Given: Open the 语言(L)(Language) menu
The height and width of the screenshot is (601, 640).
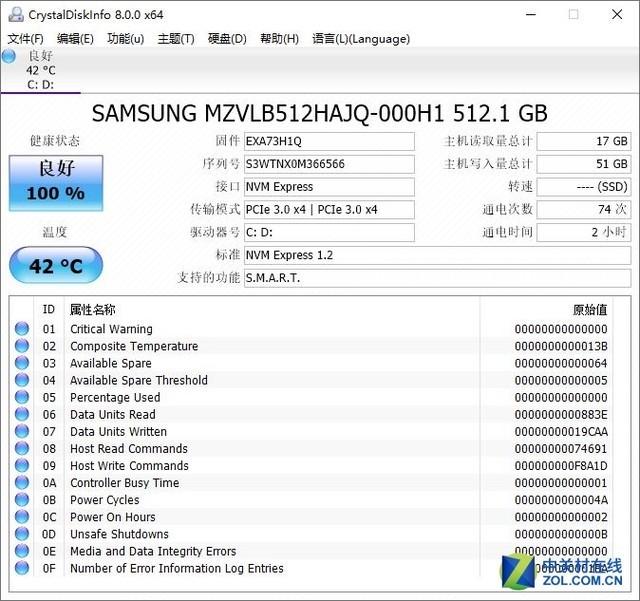Looking at the screenshot, I should pyautogui.click(x=361, y=39).
